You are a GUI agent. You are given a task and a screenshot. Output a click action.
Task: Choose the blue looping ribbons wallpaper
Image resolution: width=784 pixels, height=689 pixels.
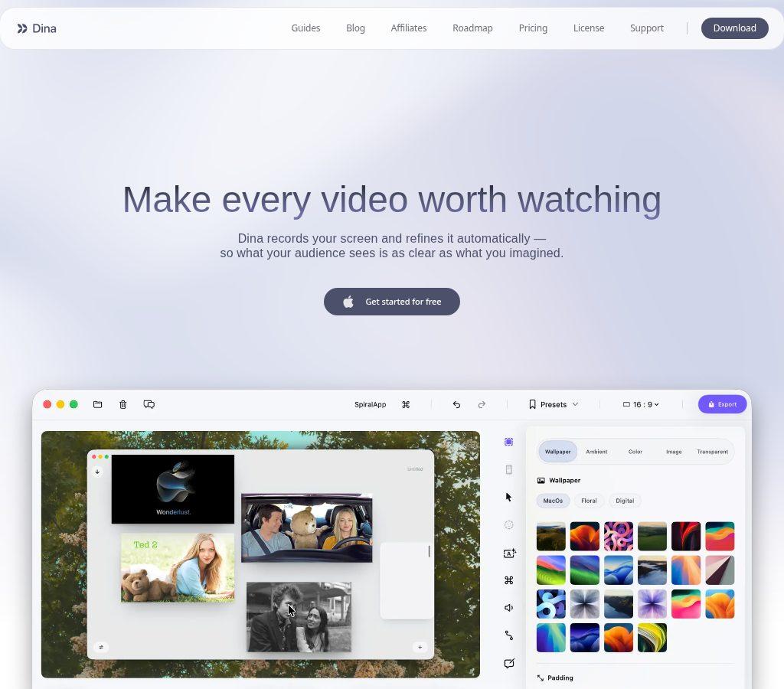point(550,603)
